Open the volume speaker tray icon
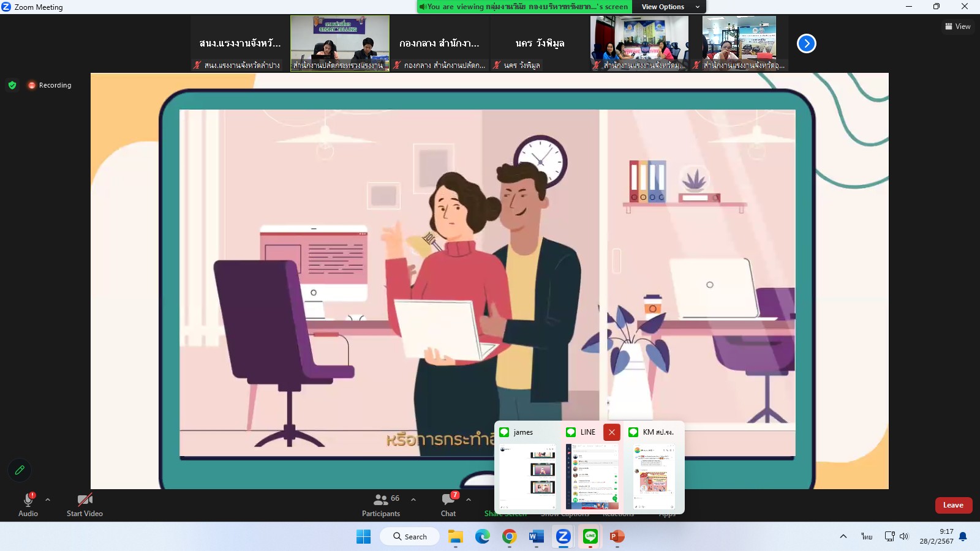980x551 pixels. (904, 536)
